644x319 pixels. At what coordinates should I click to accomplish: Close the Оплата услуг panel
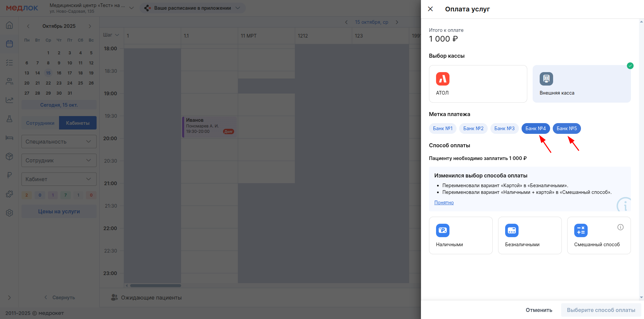430,9
